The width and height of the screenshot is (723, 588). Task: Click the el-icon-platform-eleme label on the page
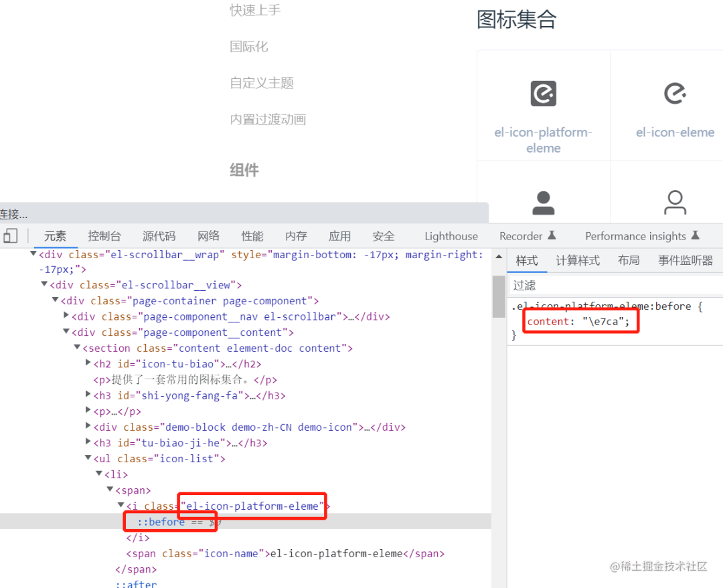[x=543, y=140]
